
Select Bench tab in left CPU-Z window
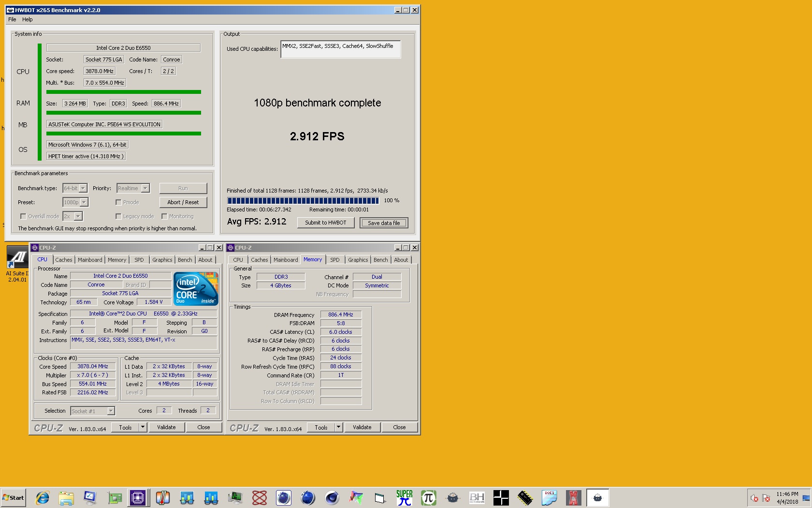185,260
